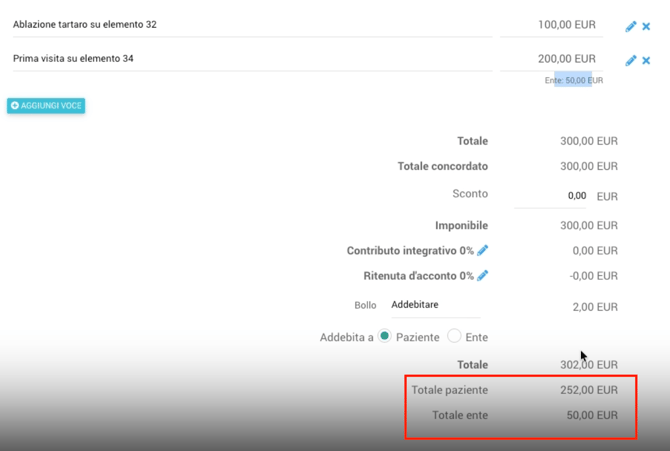Click the Ablazione tartaro description field

(x=250, y=24)
